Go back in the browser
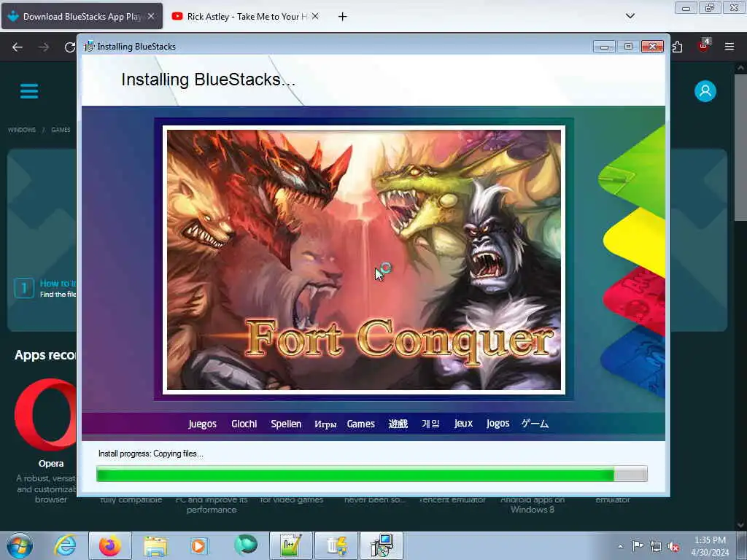This screenshot has height=560, width=747. [x=18, y=47]
